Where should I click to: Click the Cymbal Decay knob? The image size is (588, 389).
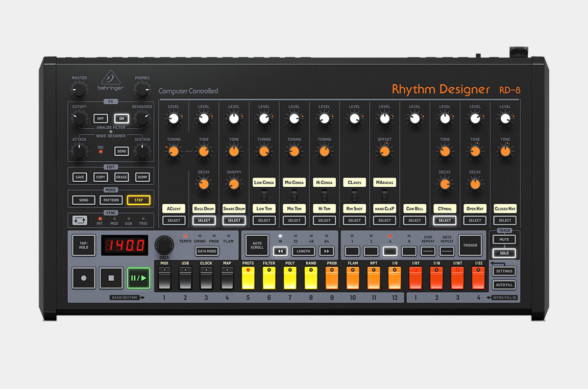[x=445, y=184]
